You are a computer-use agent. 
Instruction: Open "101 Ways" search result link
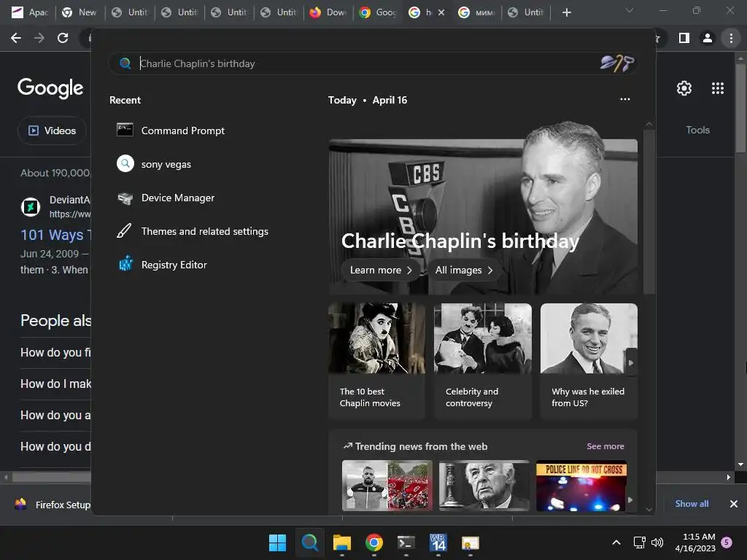click(55, 235)
